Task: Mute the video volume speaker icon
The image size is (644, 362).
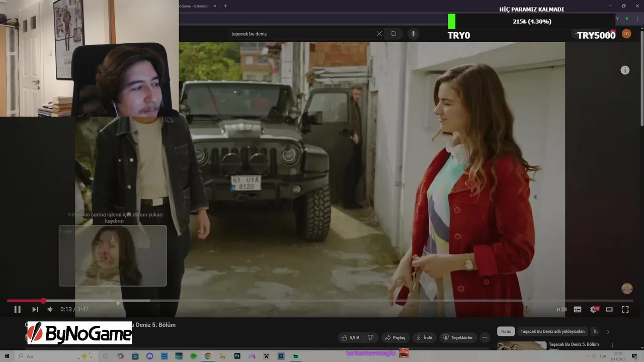Action: click(50, 309)
